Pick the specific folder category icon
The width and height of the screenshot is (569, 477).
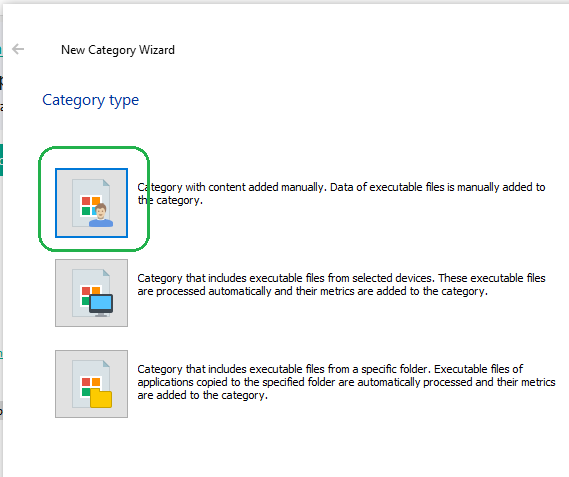tap(91, 384)
